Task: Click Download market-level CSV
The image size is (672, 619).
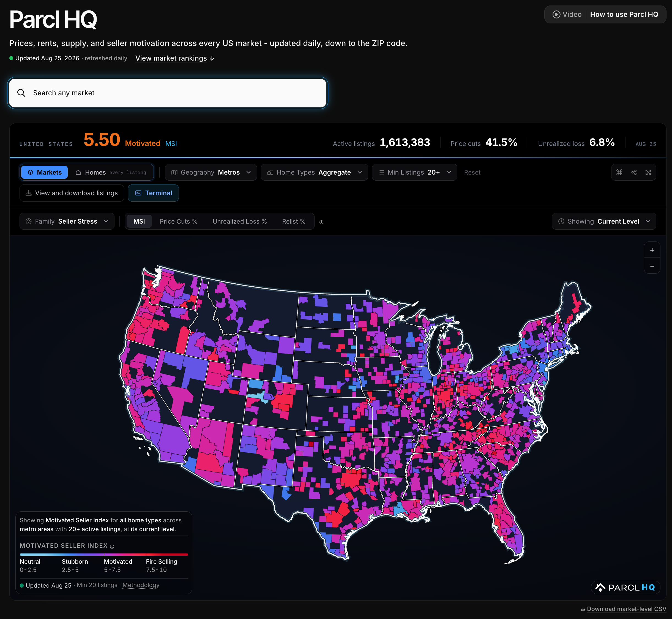Action: (624, 609)
